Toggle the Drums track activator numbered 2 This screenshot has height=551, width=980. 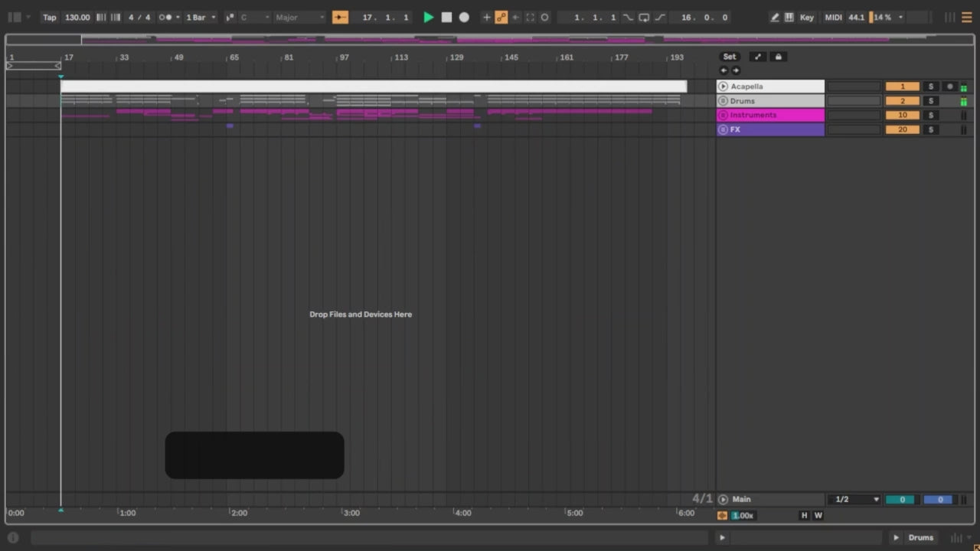pyautogui.click(x=902, y=101)
